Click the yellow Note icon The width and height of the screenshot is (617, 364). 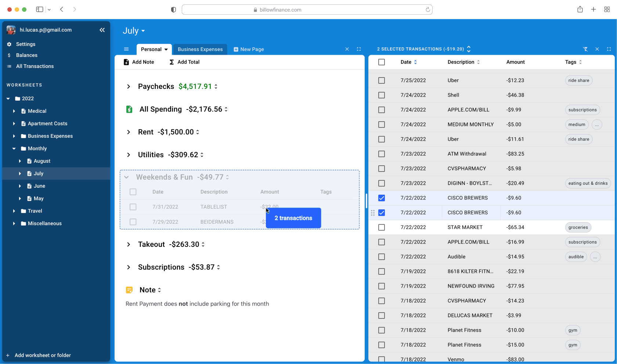pyautogui.click(x=129, y=290)
